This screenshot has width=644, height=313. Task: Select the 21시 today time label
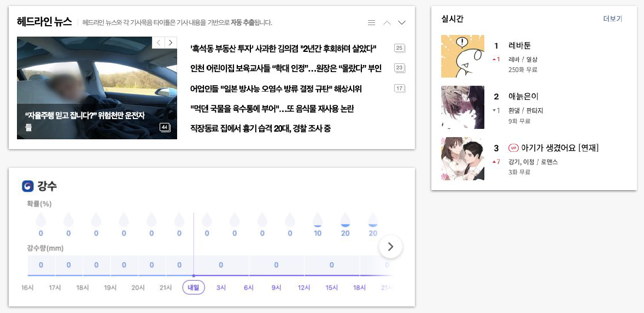166,287
